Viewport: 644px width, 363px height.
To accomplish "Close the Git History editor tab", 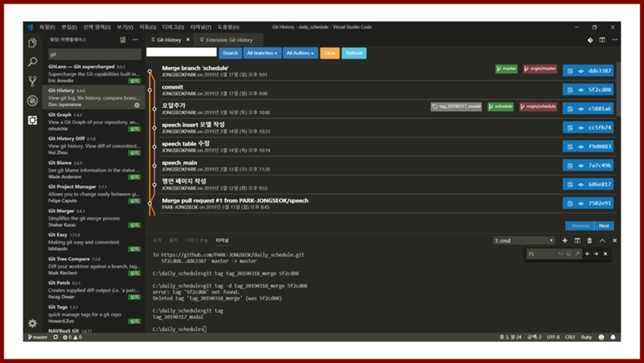I will coord(188,40).
